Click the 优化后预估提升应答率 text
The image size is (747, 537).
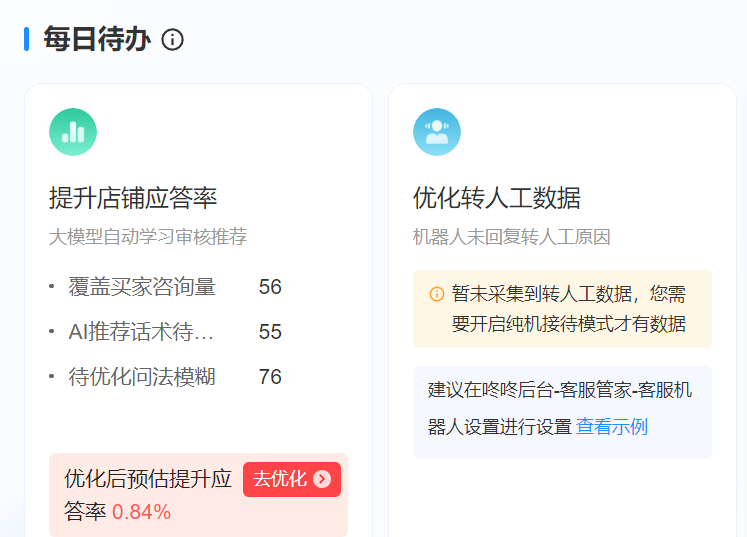148,495
